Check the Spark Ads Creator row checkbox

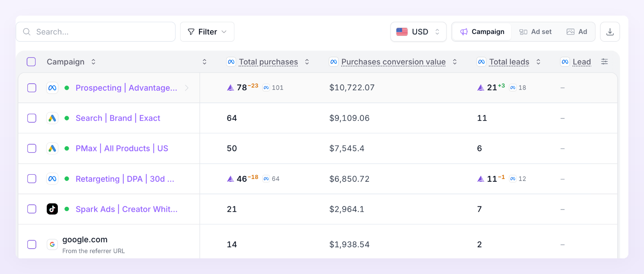pyautogui.click(x=32, y=209)
